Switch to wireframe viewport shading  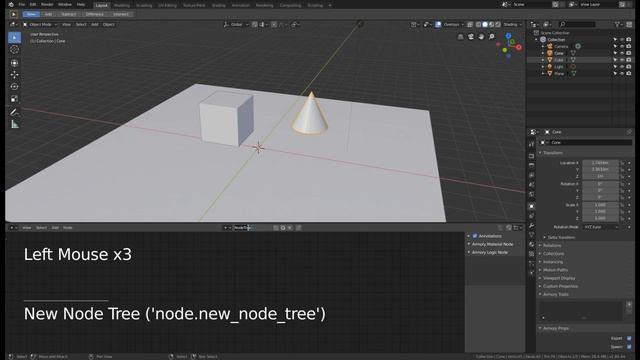click(x=478, y=24)
